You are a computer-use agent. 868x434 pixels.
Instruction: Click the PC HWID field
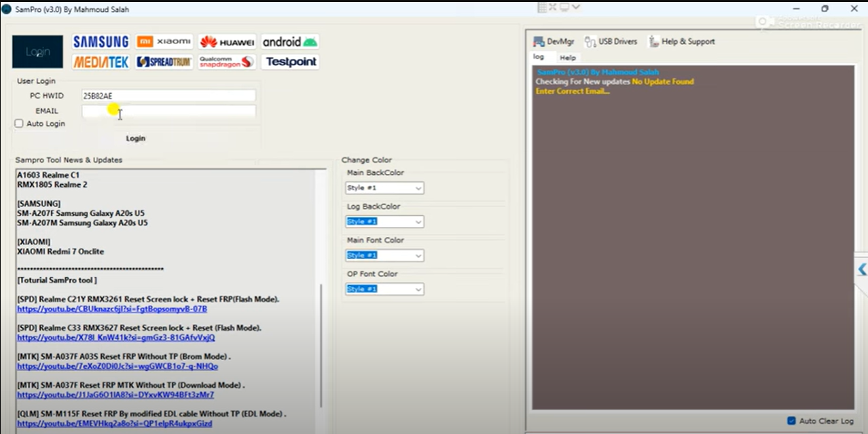coord(168,96)
